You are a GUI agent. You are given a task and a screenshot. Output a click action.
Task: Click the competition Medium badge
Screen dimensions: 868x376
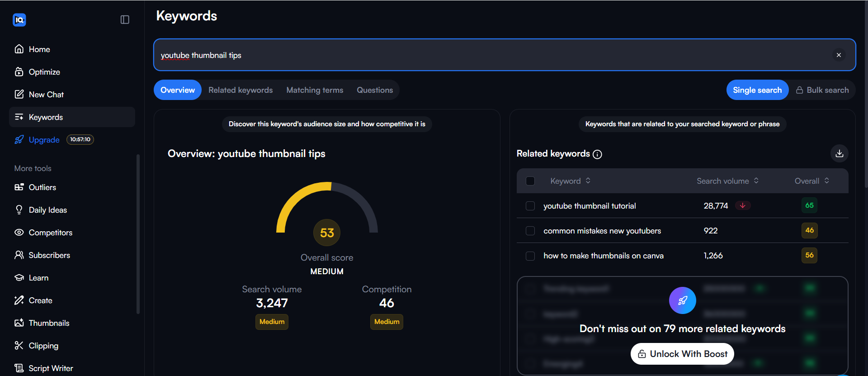pyautogui.click(x=387, y=322)
